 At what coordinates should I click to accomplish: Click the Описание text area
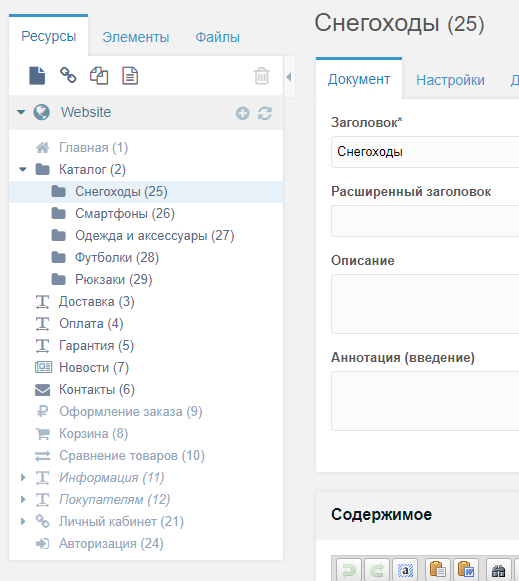[x=425, y=304]
